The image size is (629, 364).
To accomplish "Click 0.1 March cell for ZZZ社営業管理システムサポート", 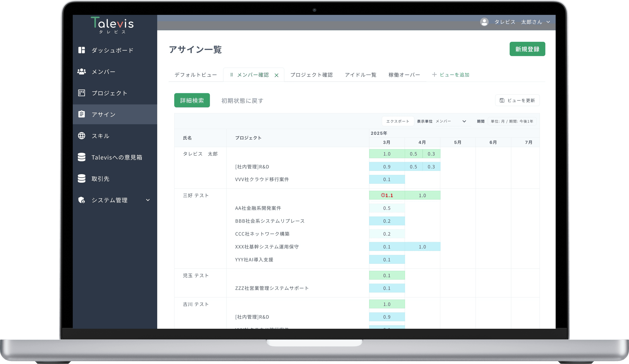I will click(x=387, y=288).
